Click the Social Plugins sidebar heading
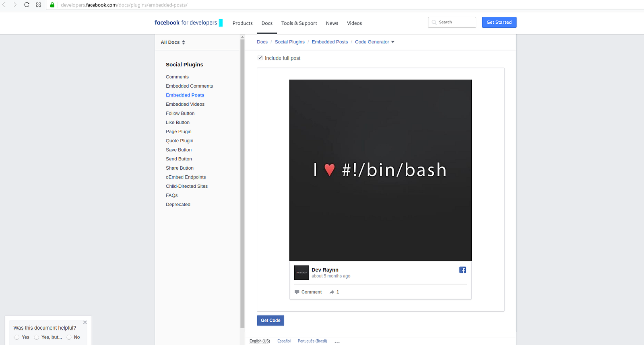Viewport: 644px width, 345px height. pos(184,65)
